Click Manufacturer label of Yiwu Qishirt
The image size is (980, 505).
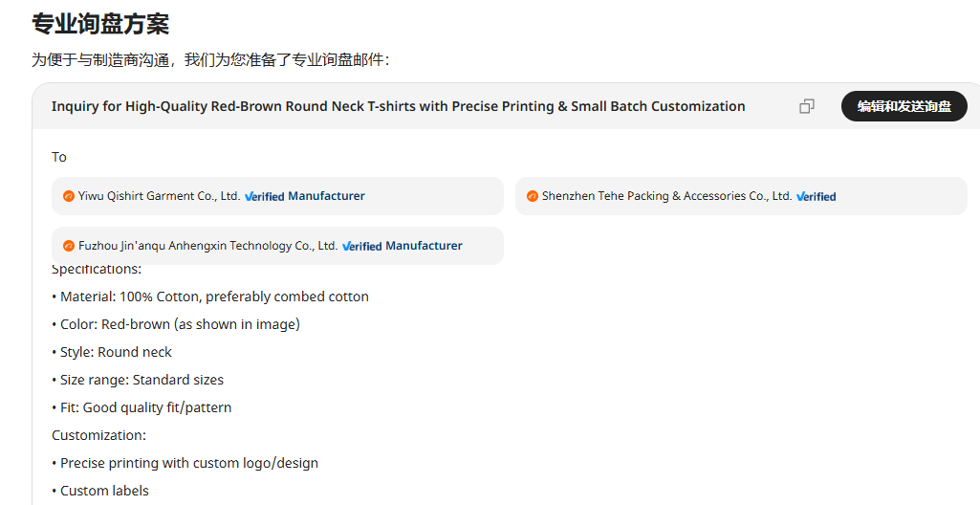(326, 196)
